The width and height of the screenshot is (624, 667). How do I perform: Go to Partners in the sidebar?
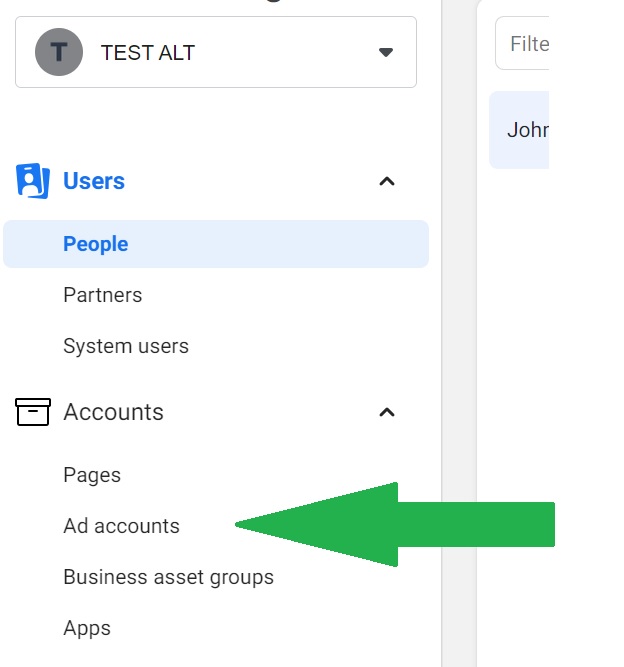(103, 295)
